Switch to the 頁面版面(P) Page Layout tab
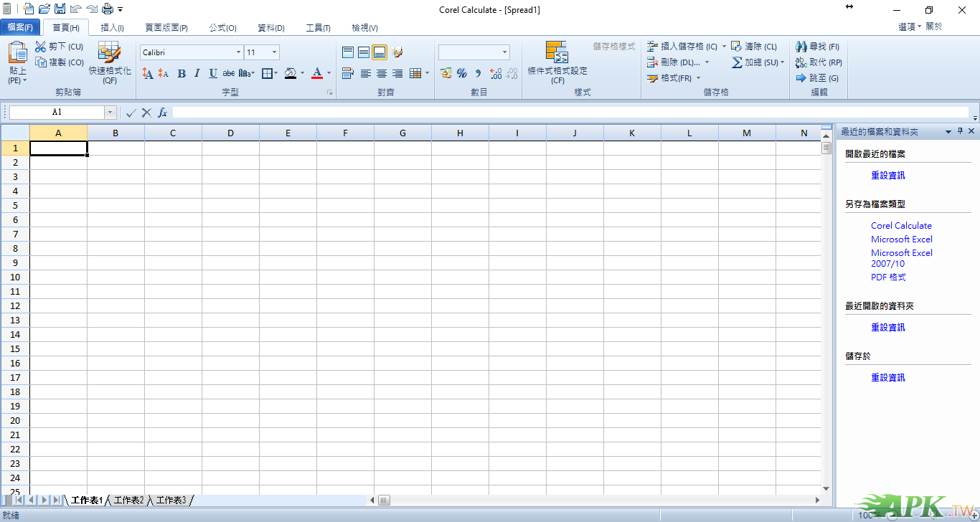 (x=166, y=28)
